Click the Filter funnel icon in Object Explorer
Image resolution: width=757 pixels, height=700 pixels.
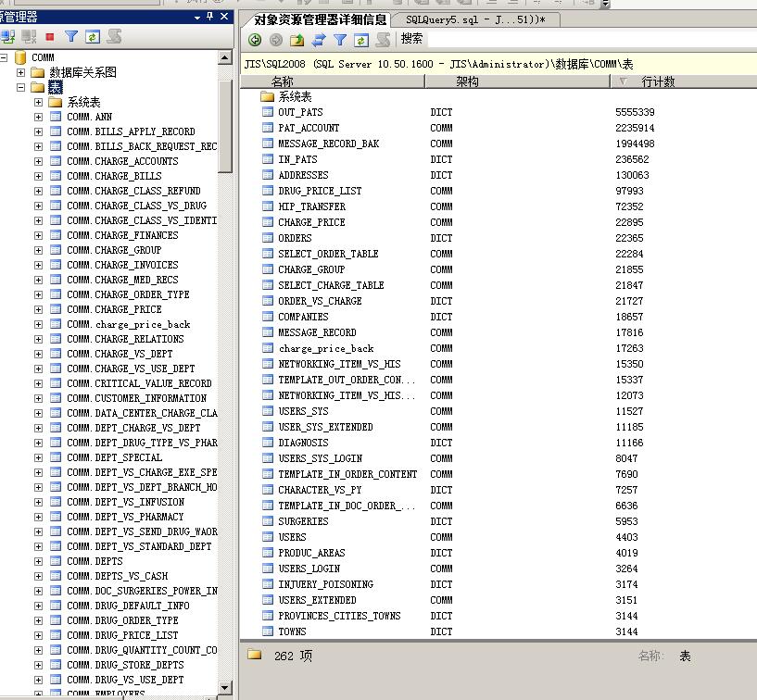(x=71, y=37)
